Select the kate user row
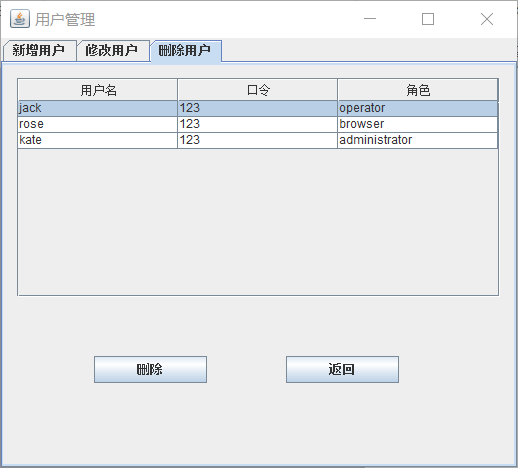The width and height of the screenshot is (518, 468). [258, 140]
